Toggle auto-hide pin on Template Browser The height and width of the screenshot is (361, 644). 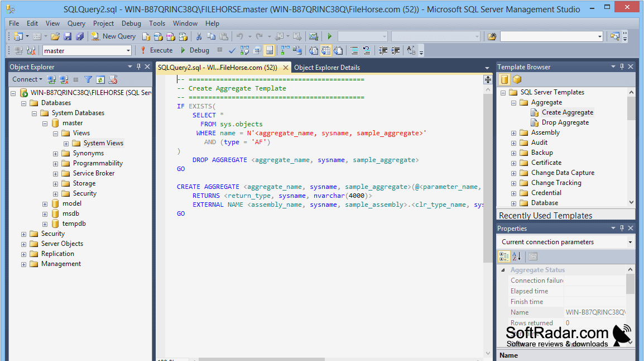pyautogui.click(x=622, y=66)
